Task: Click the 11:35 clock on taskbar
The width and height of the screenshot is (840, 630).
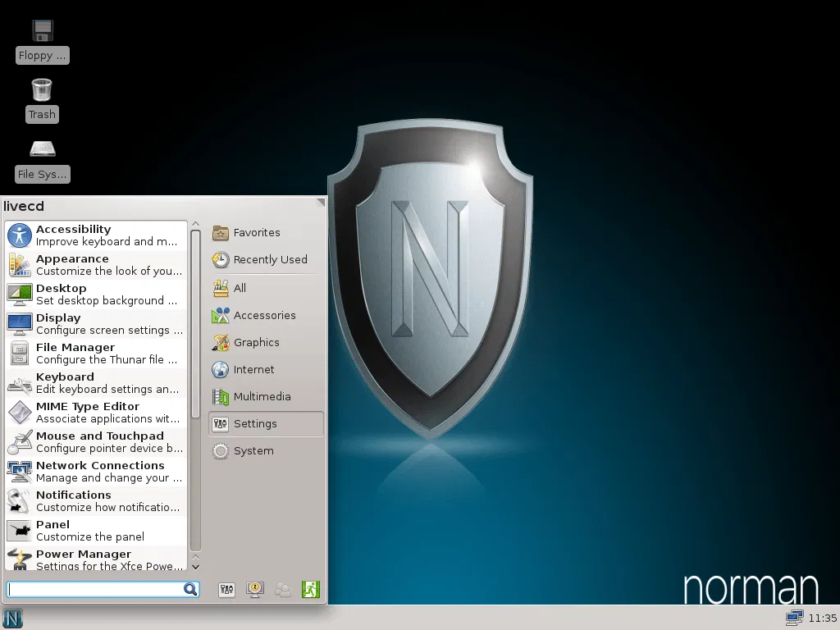Action: 822,619
